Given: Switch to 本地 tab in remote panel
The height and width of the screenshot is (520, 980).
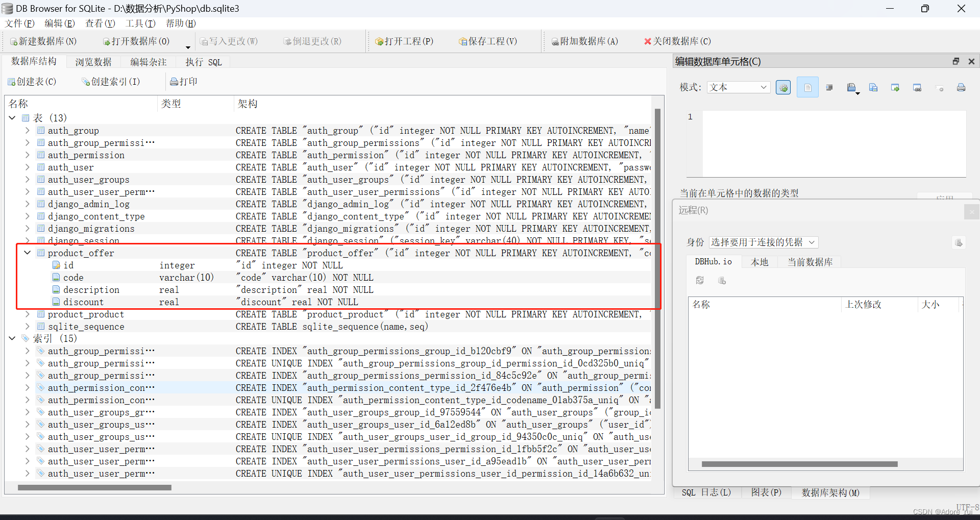Looking at the screenshot, I should pos(759,262).
